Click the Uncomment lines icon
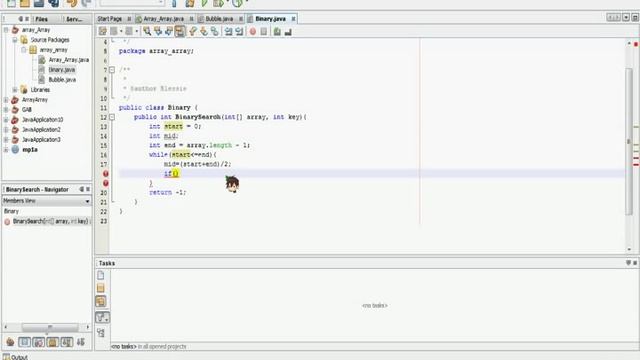Screen dimensions: 640x360 pos(288,31)
